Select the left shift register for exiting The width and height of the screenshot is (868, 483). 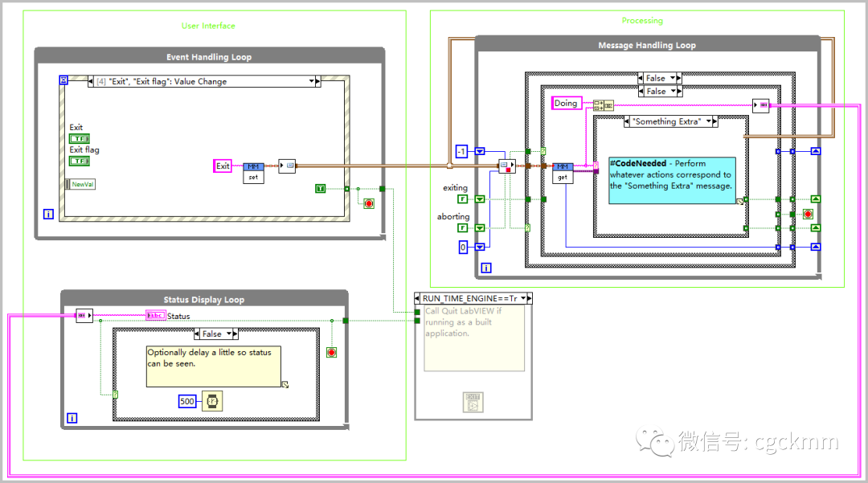tap(480, 199)
